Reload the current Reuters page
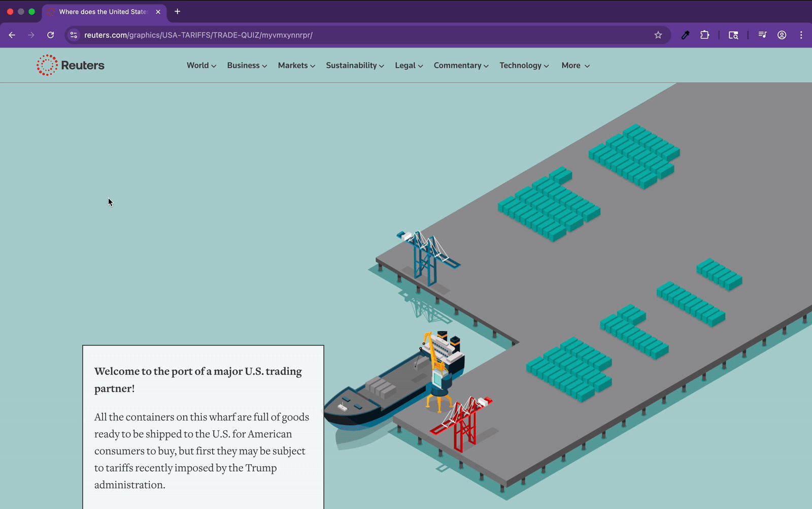This screenshot has height=509, width=812. 50,35
